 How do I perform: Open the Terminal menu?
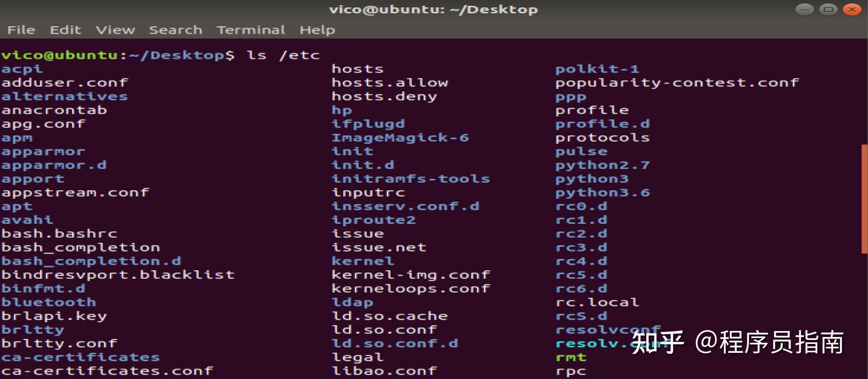point(251,30)
